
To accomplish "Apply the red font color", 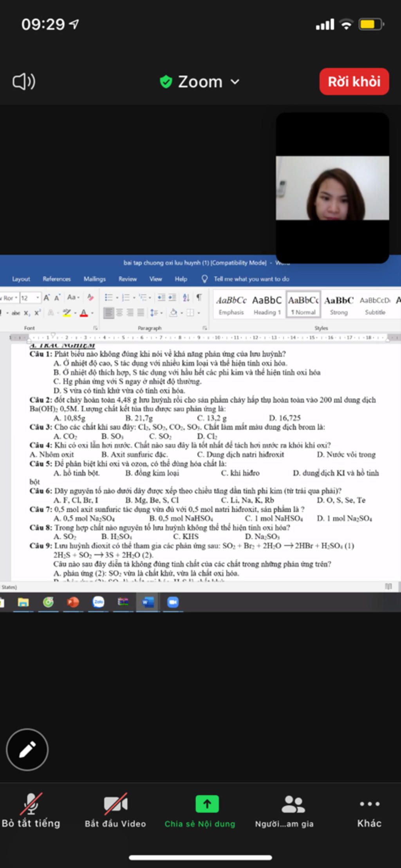I will [x=83, y=313].
